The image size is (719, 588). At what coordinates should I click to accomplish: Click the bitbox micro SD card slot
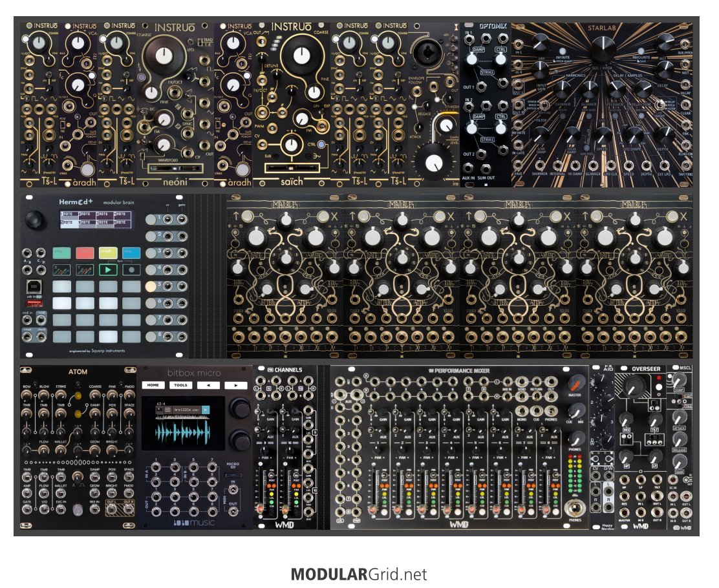pos(233,476)
